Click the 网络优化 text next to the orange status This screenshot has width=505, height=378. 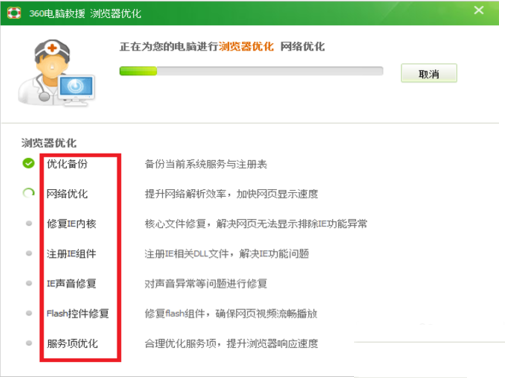[302, 46]
